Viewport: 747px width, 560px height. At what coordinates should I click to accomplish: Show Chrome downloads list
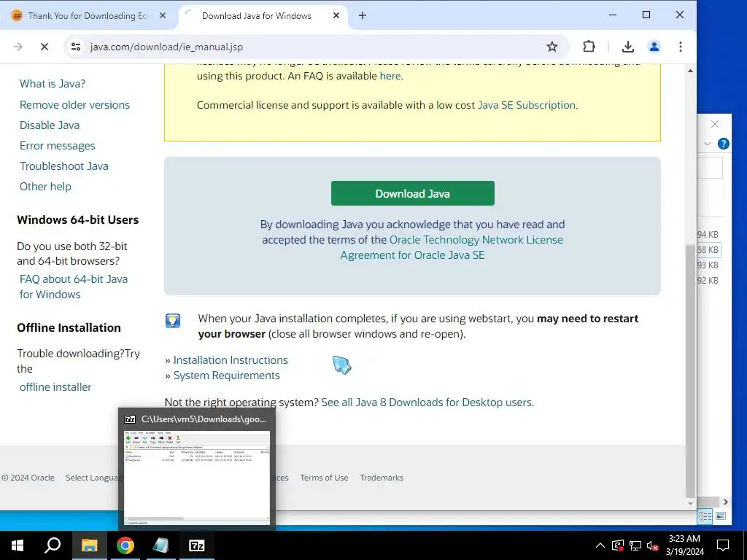[628, 47]
